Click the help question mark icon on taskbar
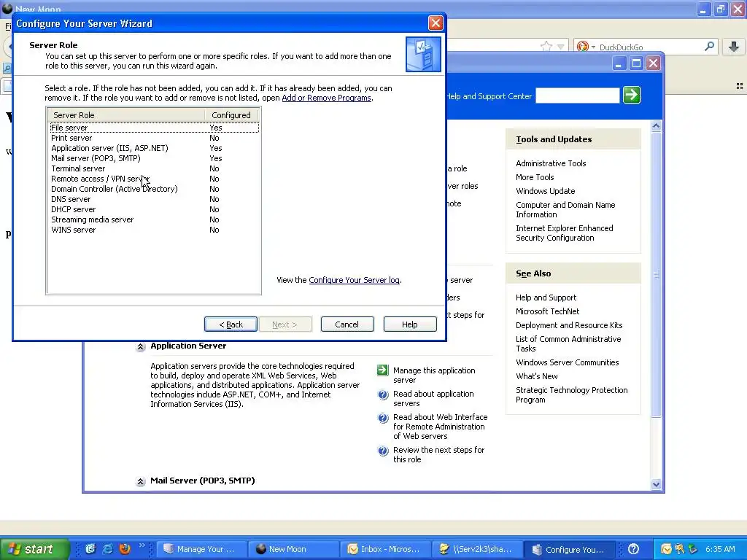The image size is (747, 560). coord(633,549)
